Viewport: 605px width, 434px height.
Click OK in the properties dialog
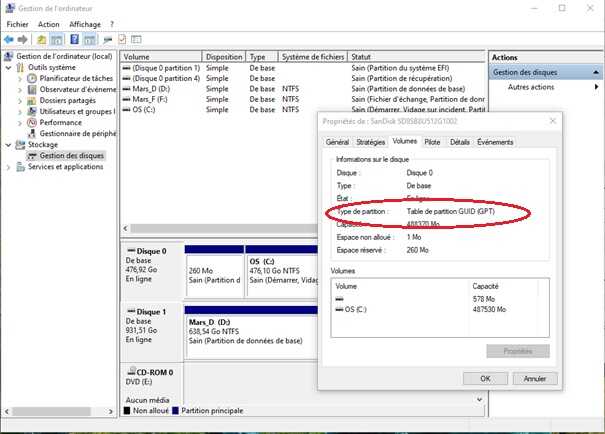(x=485, y=378)
